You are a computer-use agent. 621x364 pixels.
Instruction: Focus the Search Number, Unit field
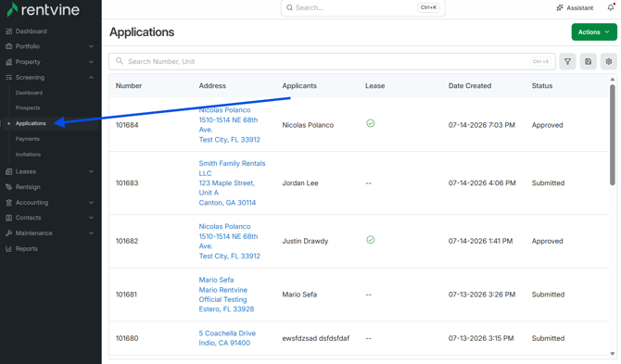coord(332,62)
